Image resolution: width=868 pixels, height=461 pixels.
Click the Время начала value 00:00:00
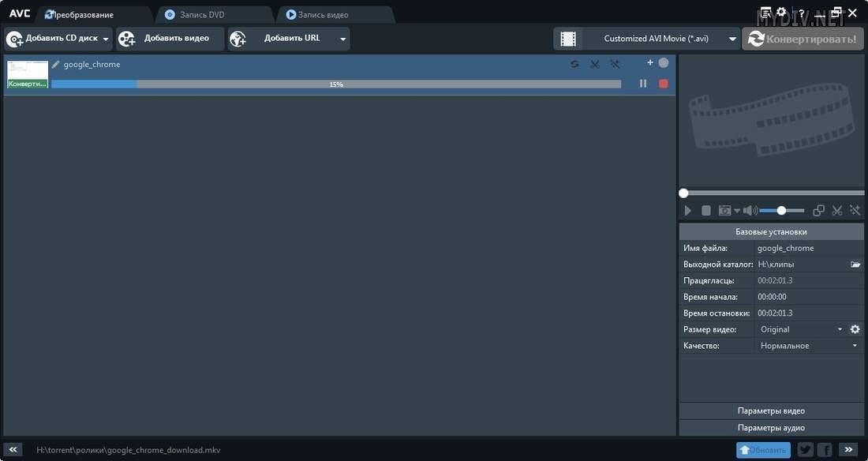772,297
